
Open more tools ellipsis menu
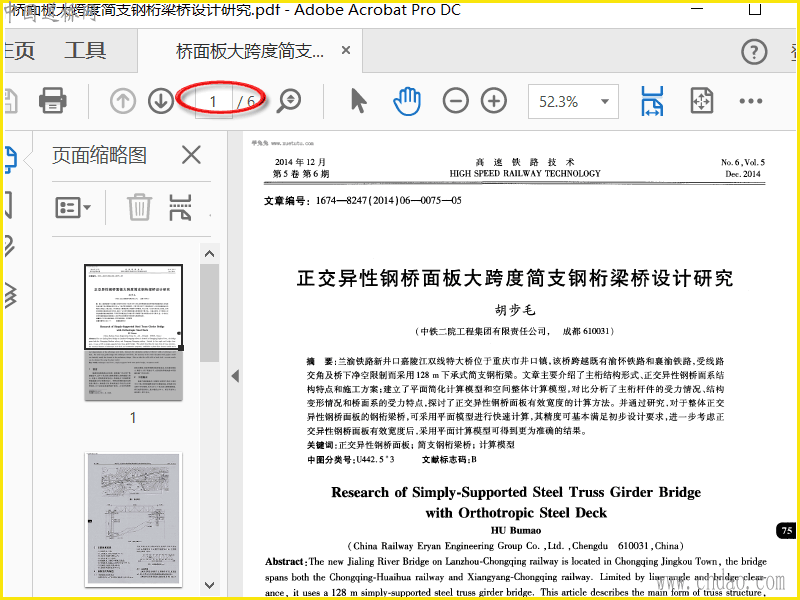(751, 101)
